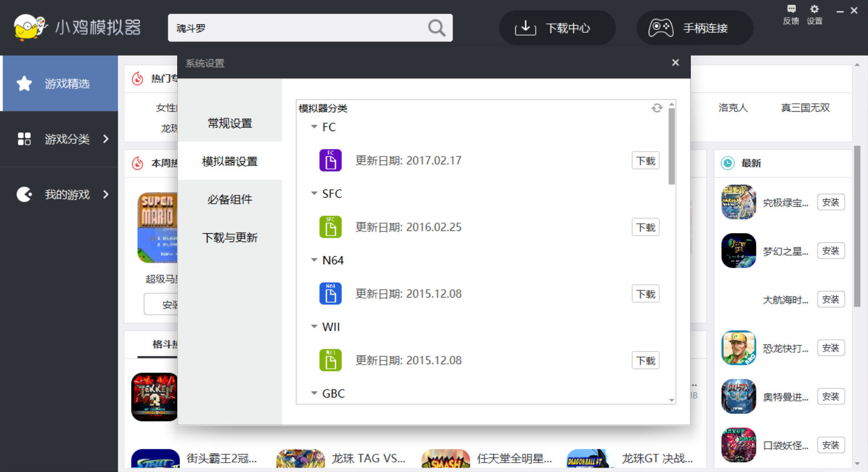Click the emulator list scroll down arrow
The image size is (868, 472).
[x=671, y=400]
